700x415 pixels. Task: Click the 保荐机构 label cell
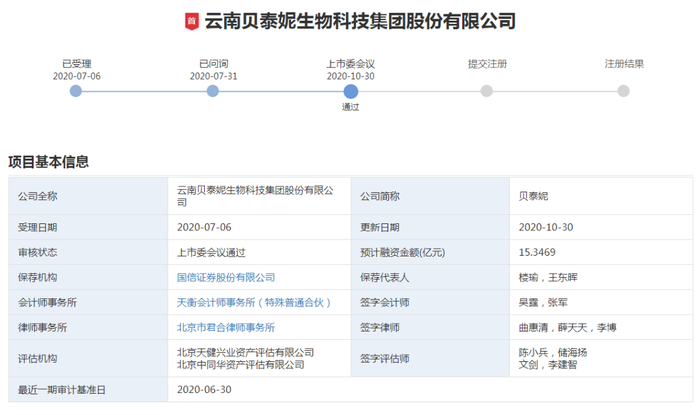pyautogui.click(x=88, y=277)
